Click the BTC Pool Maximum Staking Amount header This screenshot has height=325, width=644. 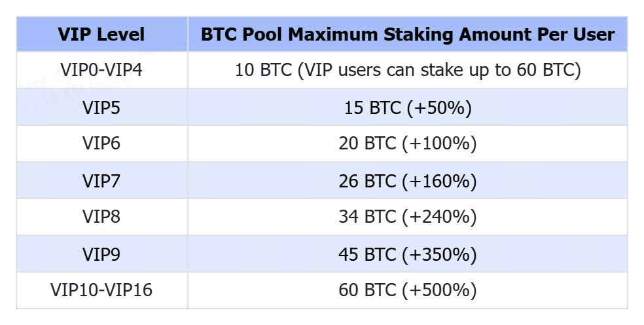click(x=408, y=35)
